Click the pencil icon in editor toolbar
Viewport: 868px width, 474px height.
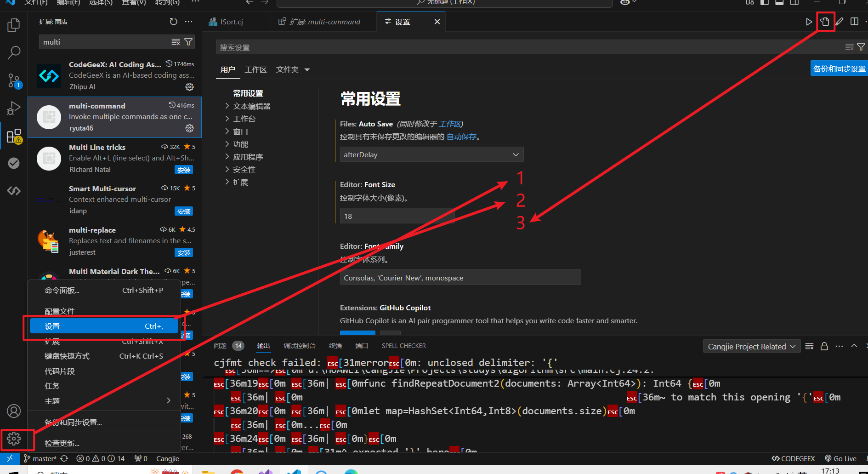tap(840, 22)
